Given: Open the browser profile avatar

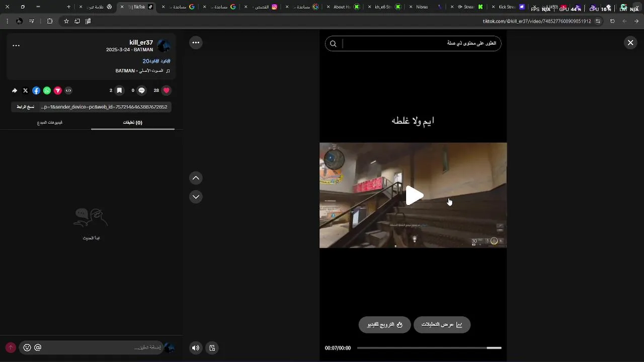Looking at the screenshot, I should [19, 21].
